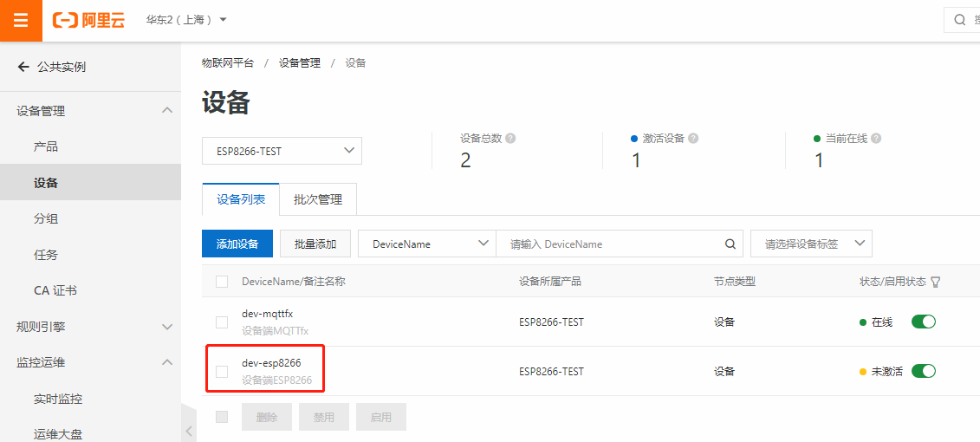Open the region selector 华东2（上海）
The width and height of the screenshot is (980, 442).
tap(186, 20)
